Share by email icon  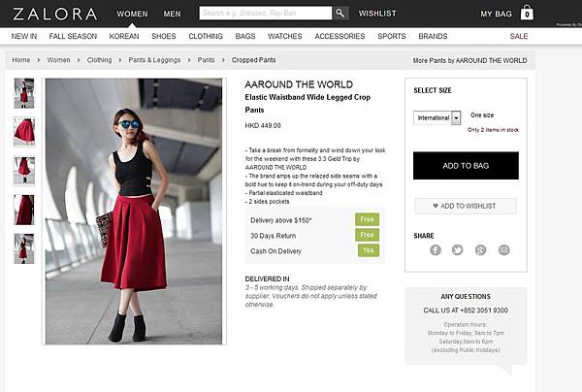point(503,250)
